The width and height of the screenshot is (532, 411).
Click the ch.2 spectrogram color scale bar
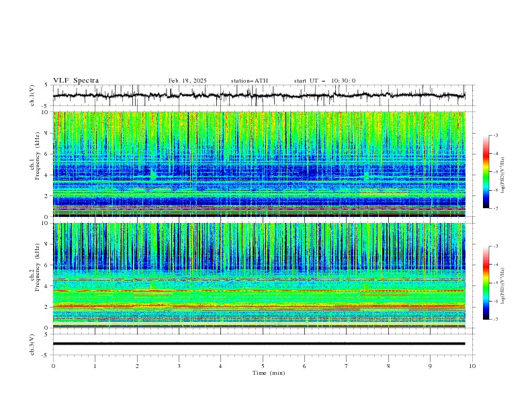tap(486, 283)
